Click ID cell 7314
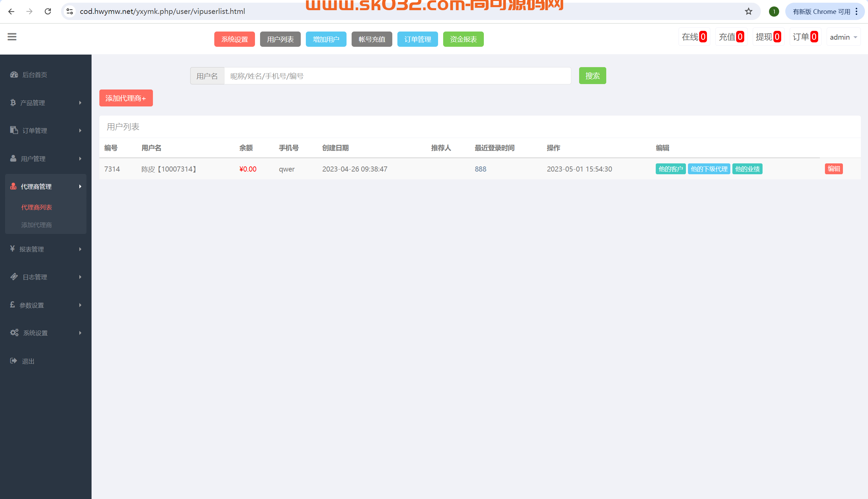The width and height of the screenshot is (868, 499). (112, 169)
